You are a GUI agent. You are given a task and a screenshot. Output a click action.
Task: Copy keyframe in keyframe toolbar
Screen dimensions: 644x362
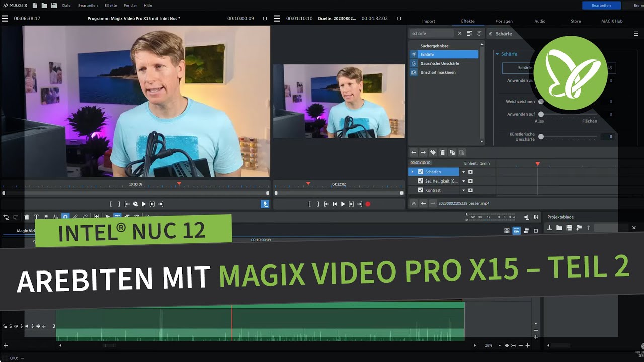point(452,152)
